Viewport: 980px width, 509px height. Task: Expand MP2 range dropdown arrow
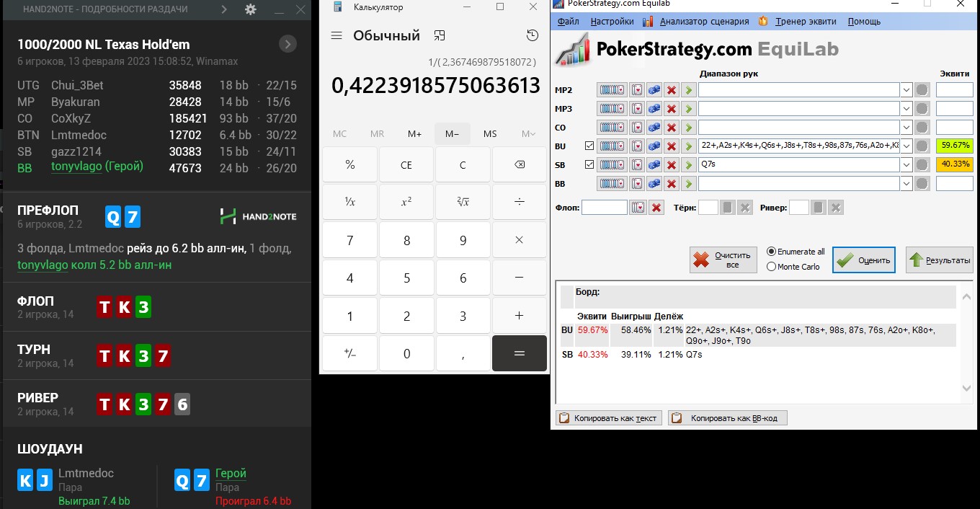click(x=906, y=90)
